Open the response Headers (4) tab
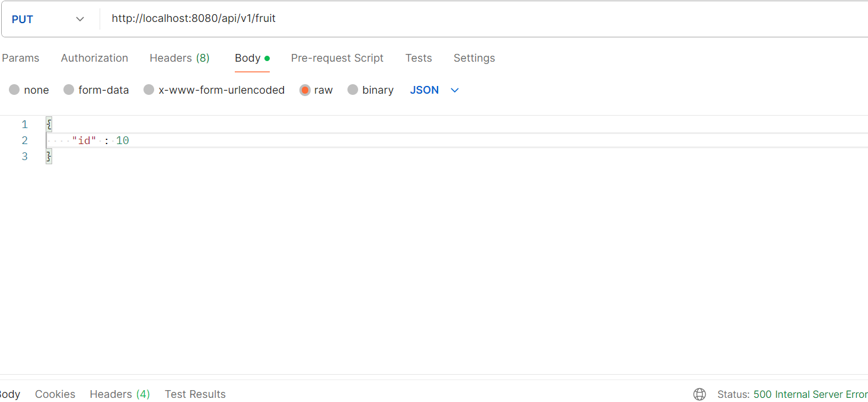The height and width of the screenshot is (402, 868). point(120,394)
